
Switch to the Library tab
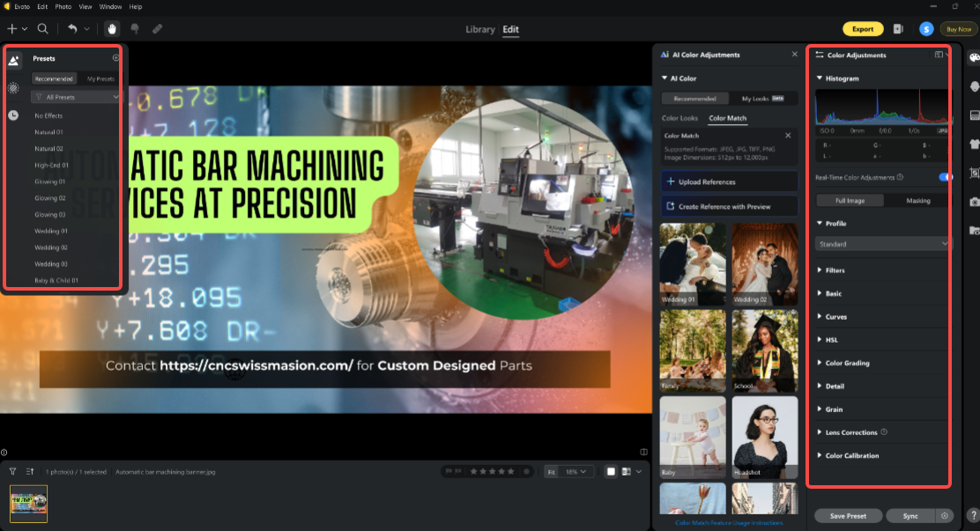pyautogui.click(x=480, y=29)
